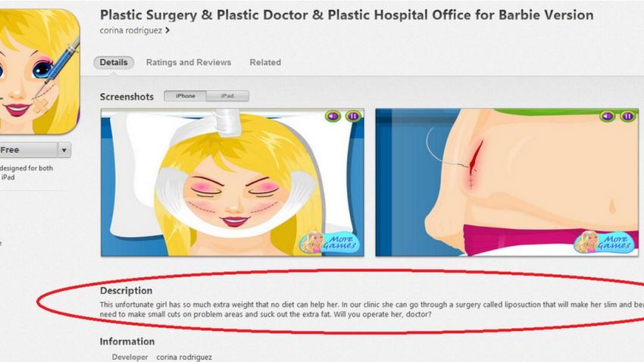The width and height of the screenshot is (644, 362).
Task: Select the Details tab
Action: point(114,62)
